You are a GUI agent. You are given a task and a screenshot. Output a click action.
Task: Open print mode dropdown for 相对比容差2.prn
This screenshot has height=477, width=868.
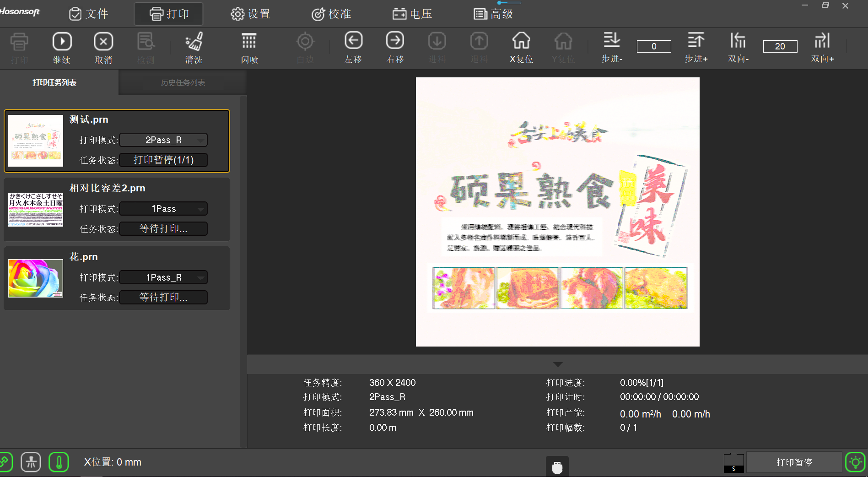[163, 209]
